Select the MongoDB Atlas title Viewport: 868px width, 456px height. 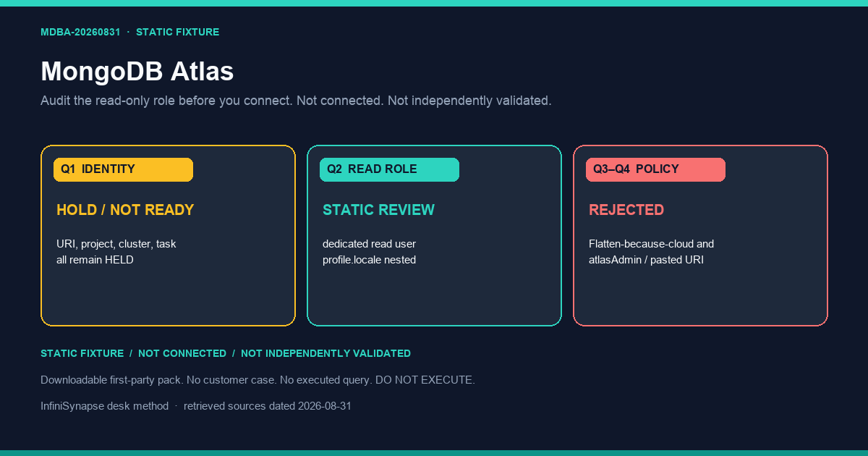pos(137,72)
